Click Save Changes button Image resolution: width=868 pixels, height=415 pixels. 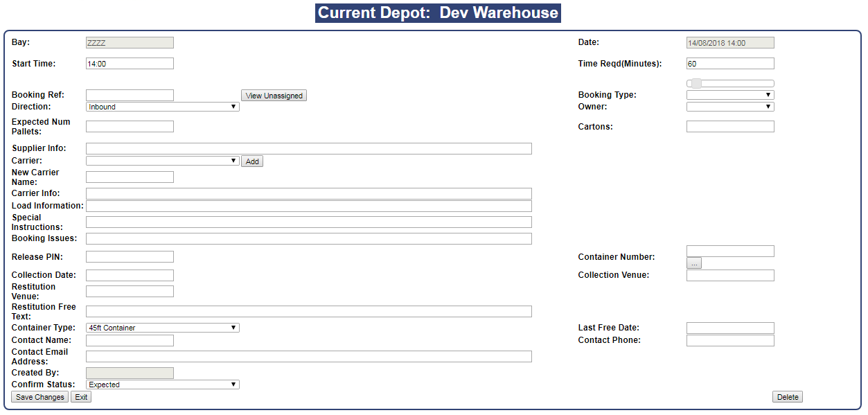(40, 397)
